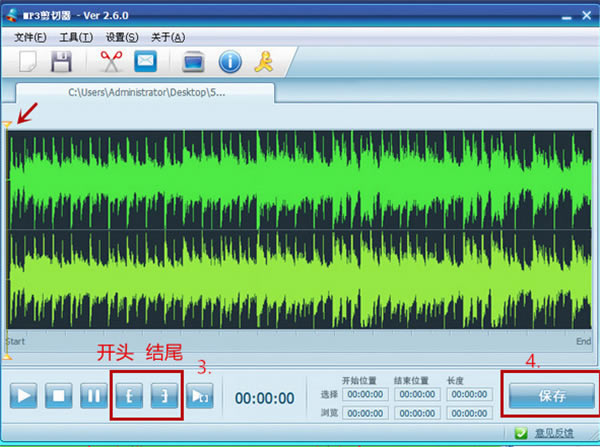Open the 文件(F) menu
Image resolution: width=600 pixels, height=447 pixels.
pyautogui.click(x=31, y=37)
